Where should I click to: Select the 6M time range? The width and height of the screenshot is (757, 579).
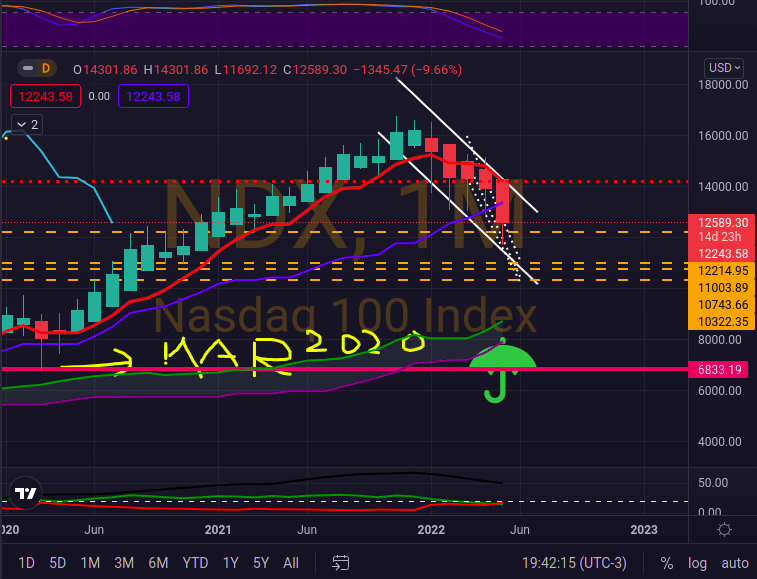(158, 563)
